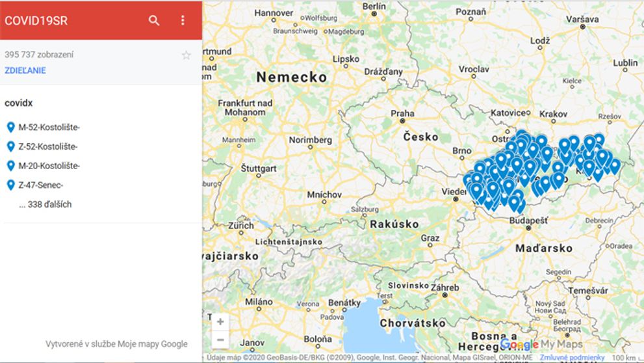The image size is (644, 363).
Task: Click the pin icon beside Z-47-Senec-
Action: (x=11, y=185)
